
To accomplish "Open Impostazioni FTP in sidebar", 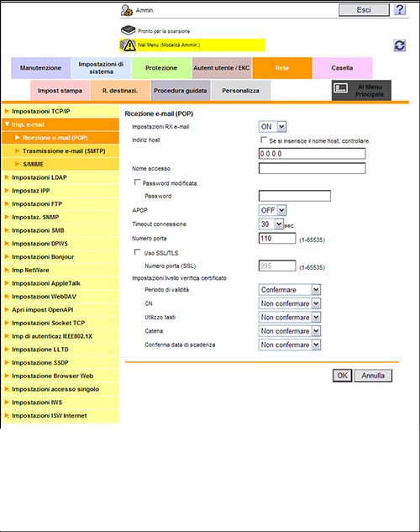I will click(60, 204).
